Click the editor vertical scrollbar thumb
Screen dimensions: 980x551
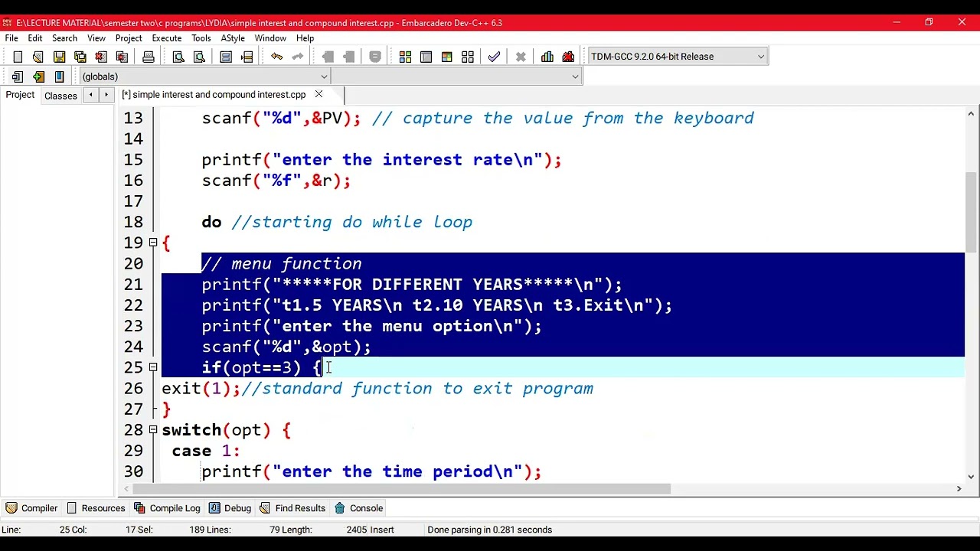(971, 212)
